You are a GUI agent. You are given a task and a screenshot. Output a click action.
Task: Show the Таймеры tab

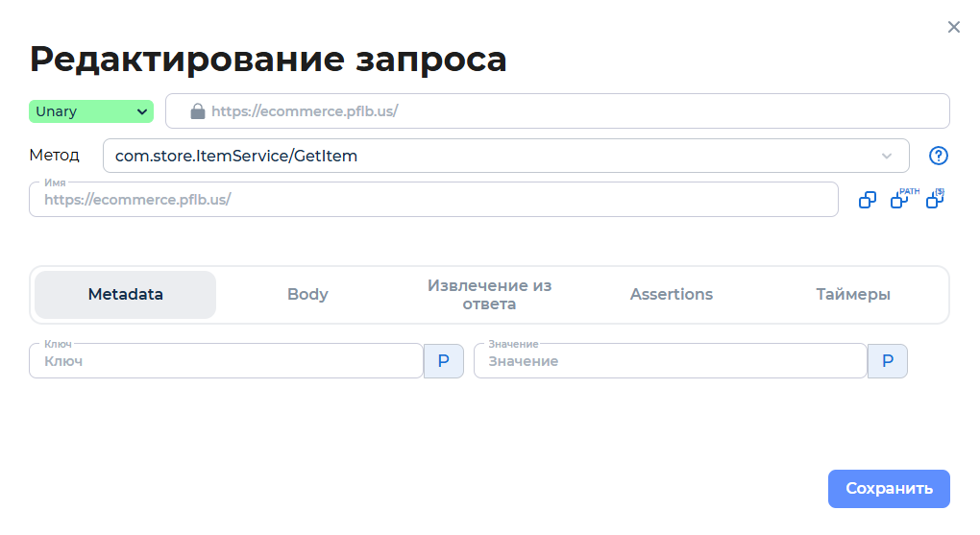tap(853, 295)
